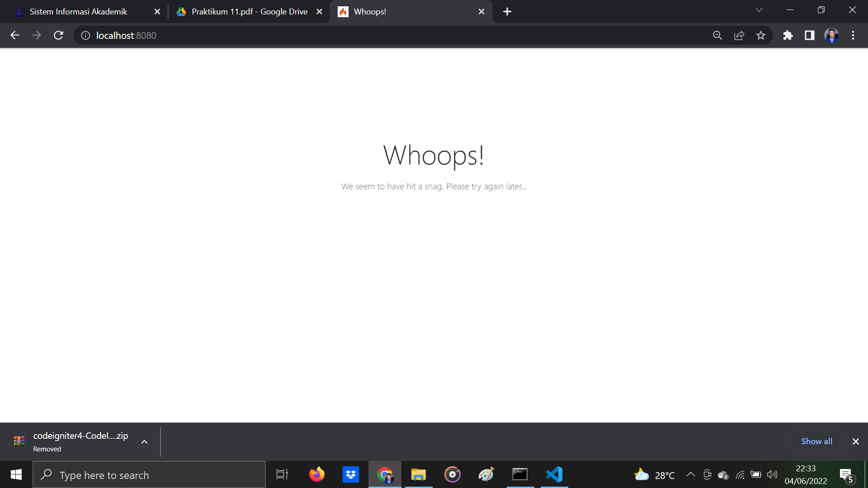Open the Extensions puzzle icon
Viewport: 868px width, 488px height.
pos(788,35)
